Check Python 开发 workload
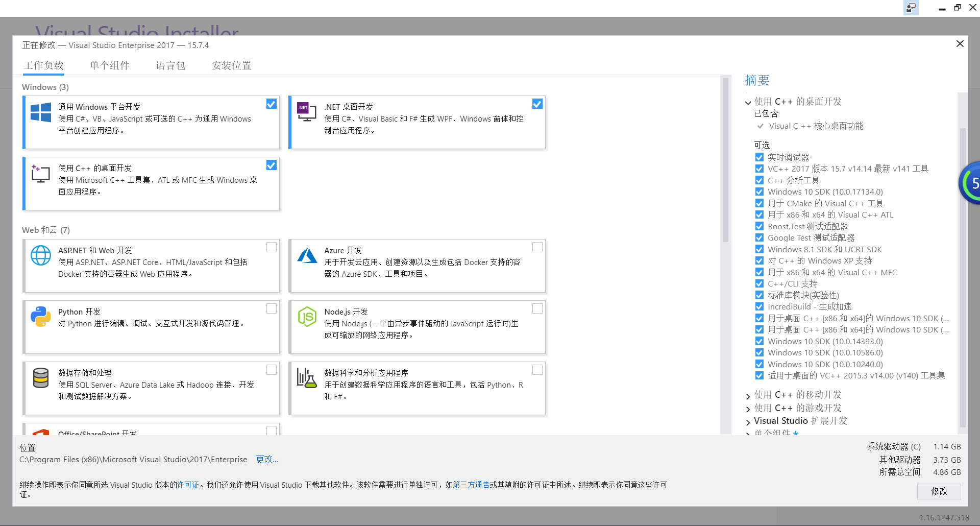Image resolution: width=980 pixels, height=526 pixels. point(272,308)
